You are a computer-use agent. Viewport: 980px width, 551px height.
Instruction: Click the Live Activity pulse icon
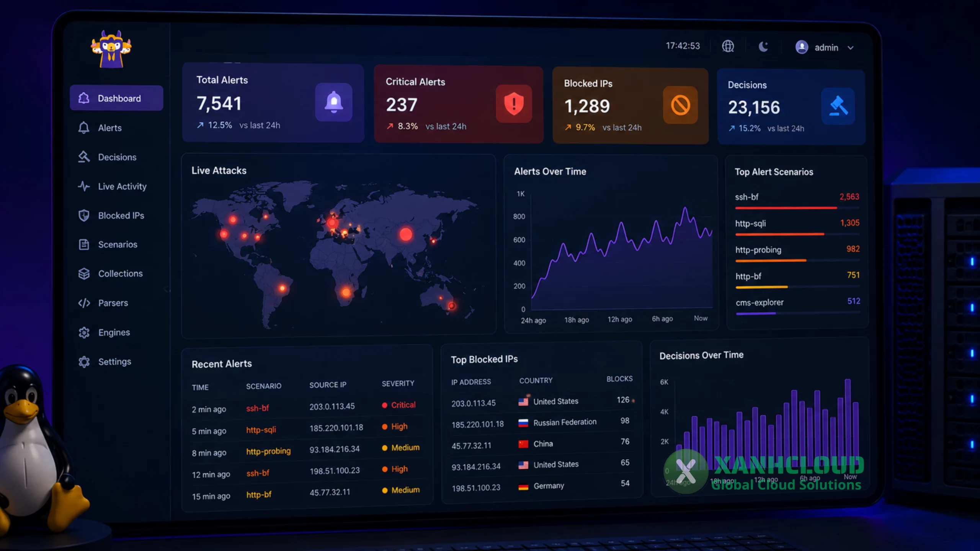tap(84, 186)
